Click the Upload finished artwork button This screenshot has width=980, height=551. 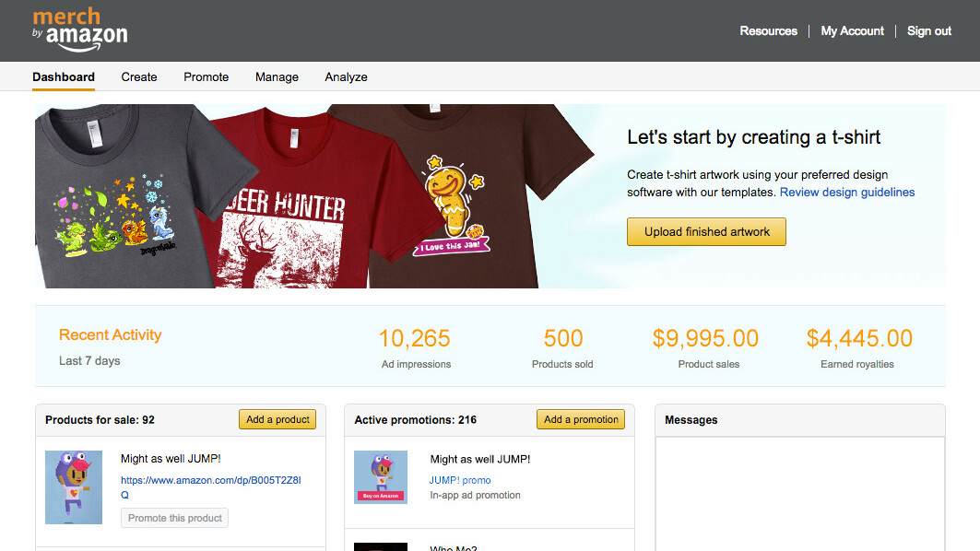pyautogui.click(x=706, y=231)
